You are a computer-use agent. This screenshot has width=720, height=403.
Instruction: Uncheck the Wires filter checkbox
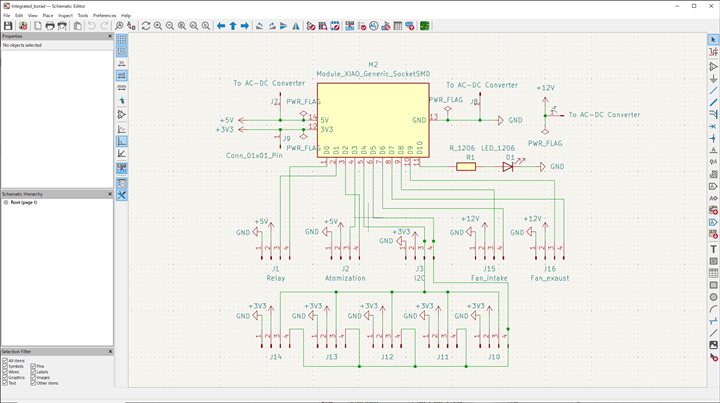click(5, 372)
